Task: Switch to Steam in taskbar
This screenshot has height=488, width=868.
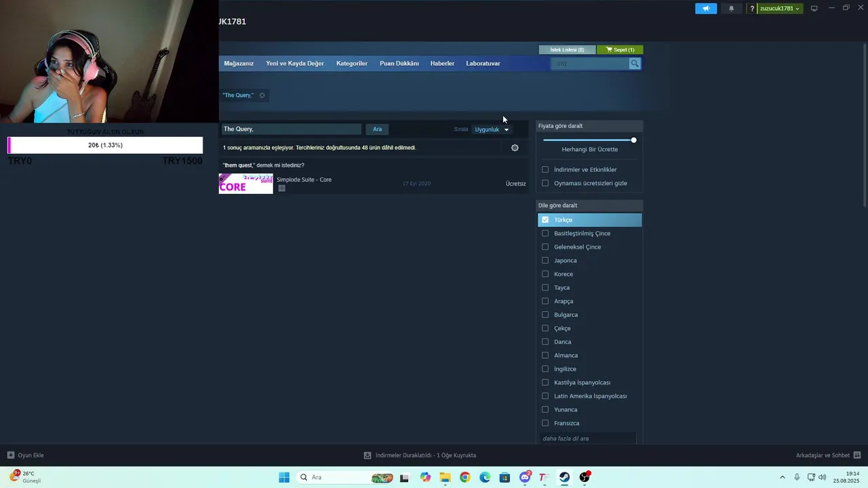Action: [x=564, y=477]
